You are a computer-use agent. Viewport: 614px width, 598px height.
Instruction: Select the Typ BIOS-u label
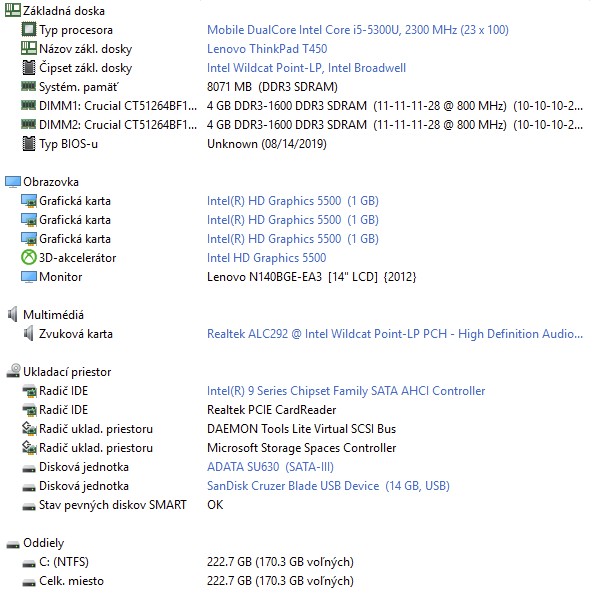point(68,144)
